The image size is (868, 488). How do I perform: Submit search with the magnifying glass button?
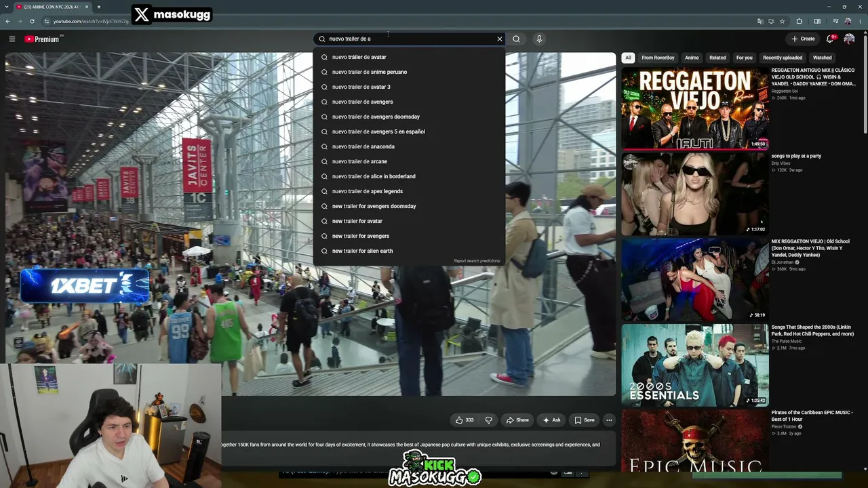click(x=516, y=39)
